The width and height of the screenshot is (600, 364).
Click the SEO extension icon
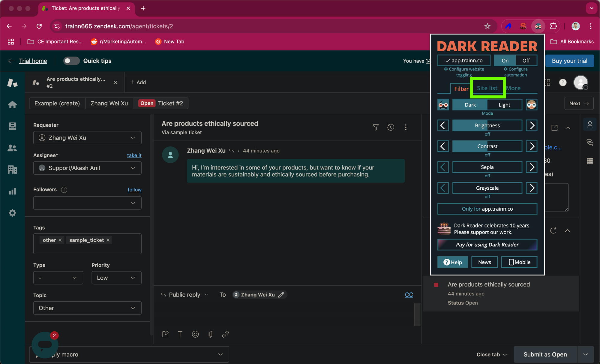coord(523,26)
